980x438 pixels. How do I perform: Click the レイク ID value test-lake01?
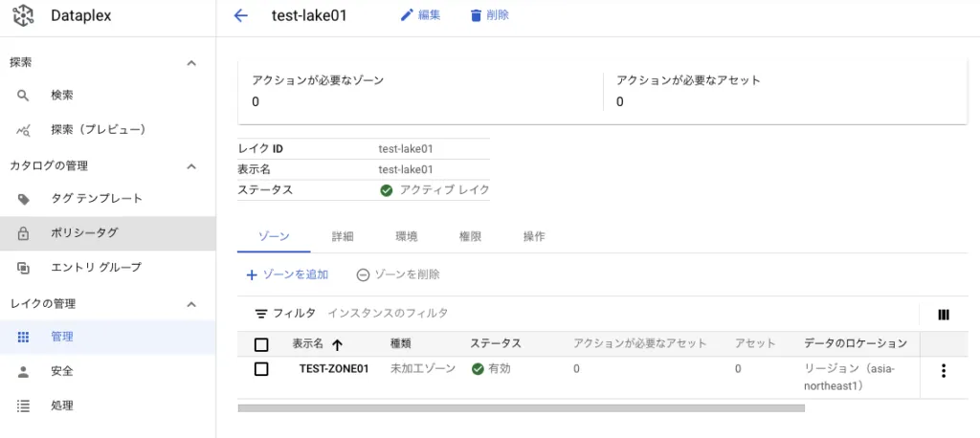(x=406, y=148)
